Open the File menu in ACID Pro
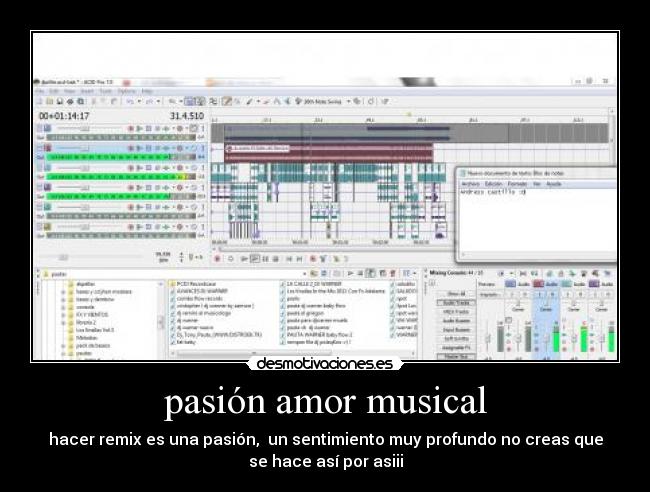The width and height of the screenshot is (650, 492). tap(40, 91)
